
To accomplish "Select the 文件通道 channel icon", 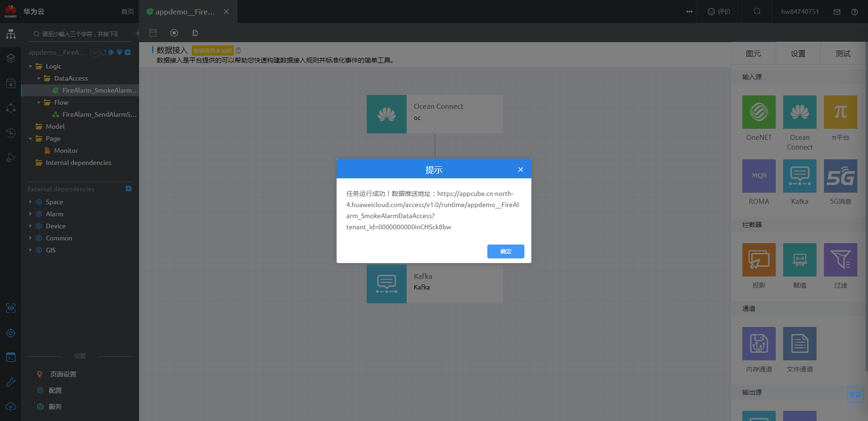I will coord(800,344).
